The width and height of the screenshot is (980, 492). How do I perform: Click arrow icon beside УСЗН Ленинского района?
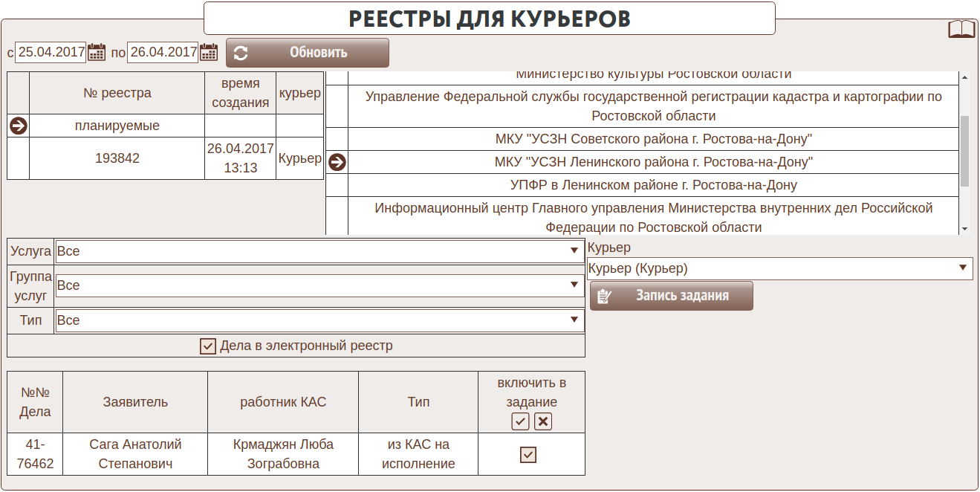pyautogui.click(x=337, y=162)
